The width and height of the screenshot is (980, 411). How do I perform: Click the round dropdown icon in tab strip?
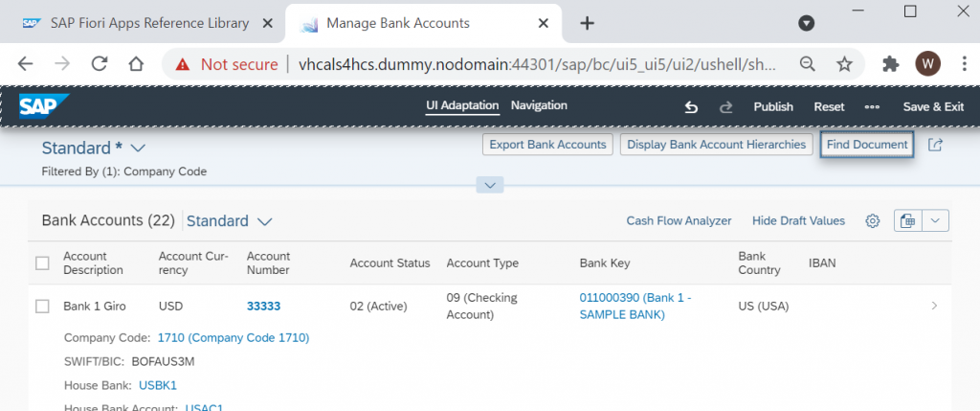pyautogui.click(x=807, y=24)
